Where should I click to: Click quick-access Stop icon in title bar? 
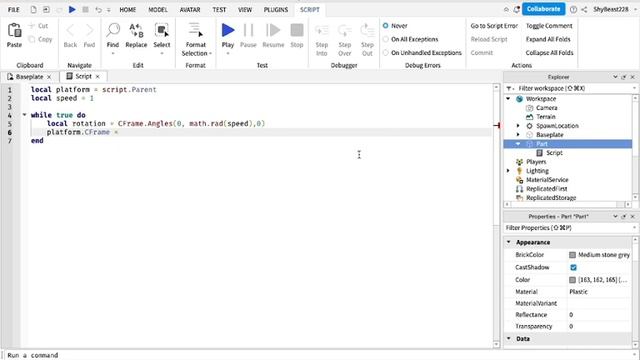(x=85, y=9)
